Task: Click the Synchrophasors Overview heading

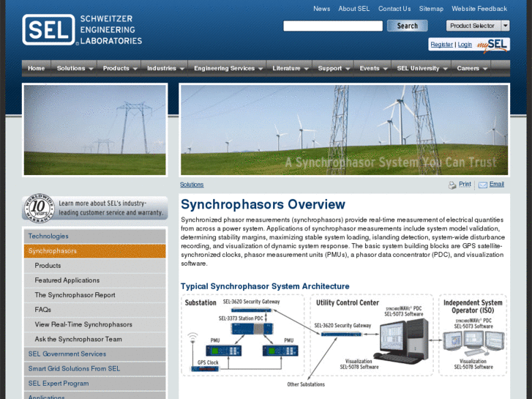Action: [263, 204]
